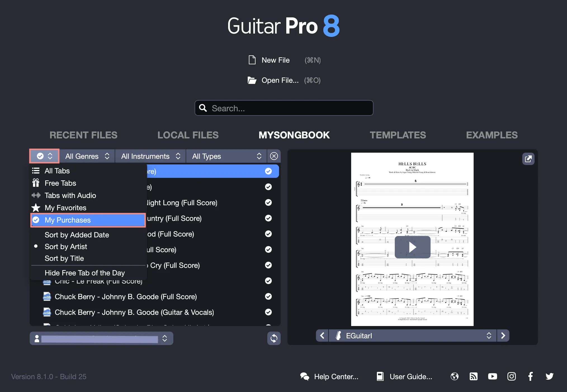This screenshot has width=567, height=392.
Task: Toggle the check mark on the Le Freak row
Action: [x=268, y=281]
